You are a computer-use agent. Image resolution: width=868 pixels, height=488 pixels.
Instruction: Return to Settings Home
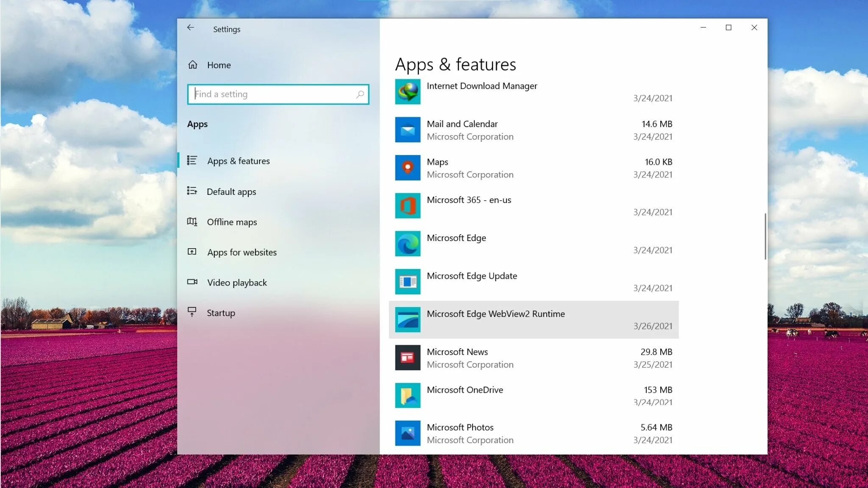[218, 65]
